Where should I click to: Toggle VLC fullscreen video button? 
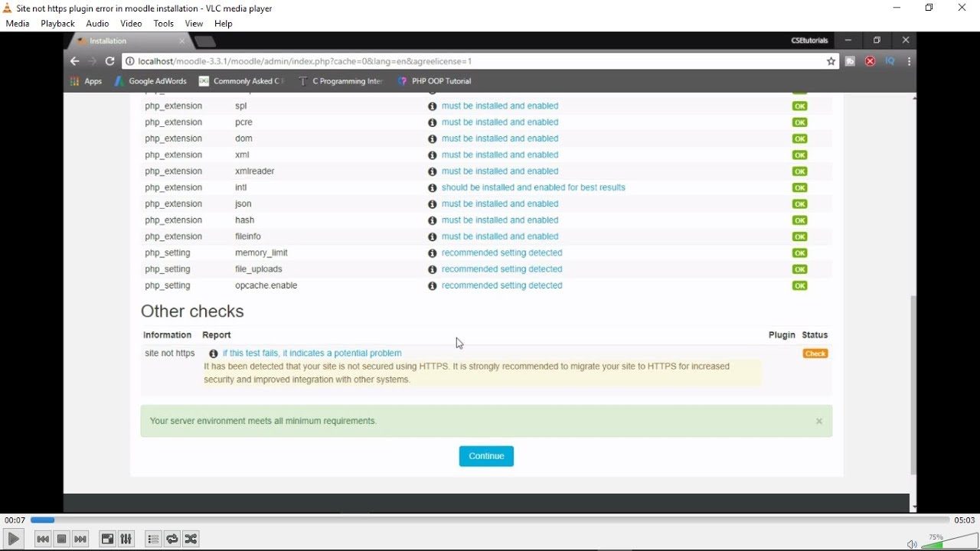tap(108, 540)
